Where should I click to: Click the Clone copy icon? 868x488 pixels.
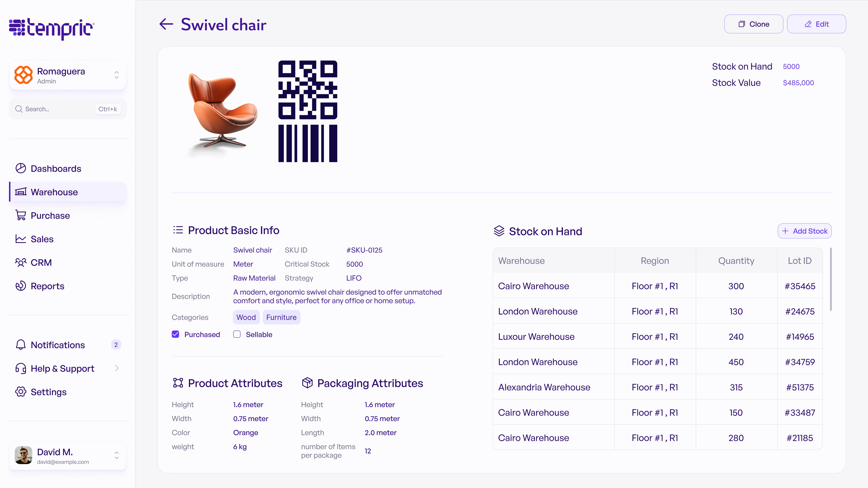point(742,24)
